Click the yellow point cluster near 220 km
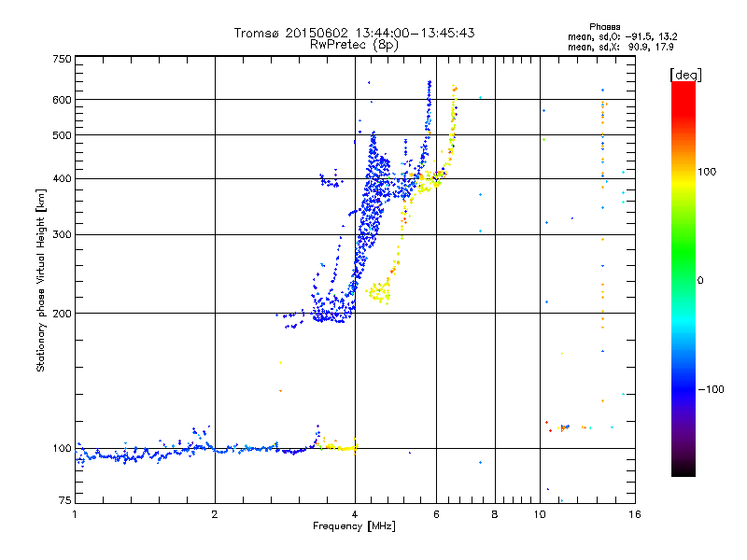This screenshot has height=560, width=747. pyautogui.click(x=378, y=292)
